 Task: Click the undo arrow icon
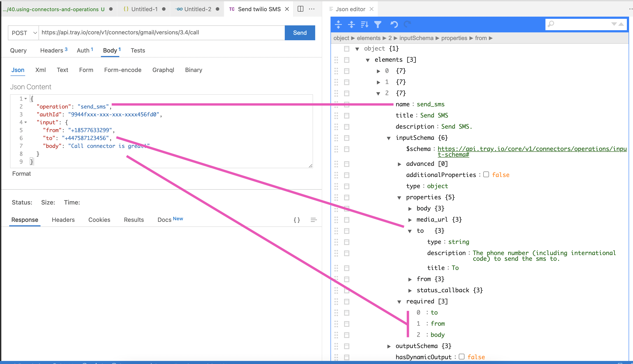coord(394,24)
